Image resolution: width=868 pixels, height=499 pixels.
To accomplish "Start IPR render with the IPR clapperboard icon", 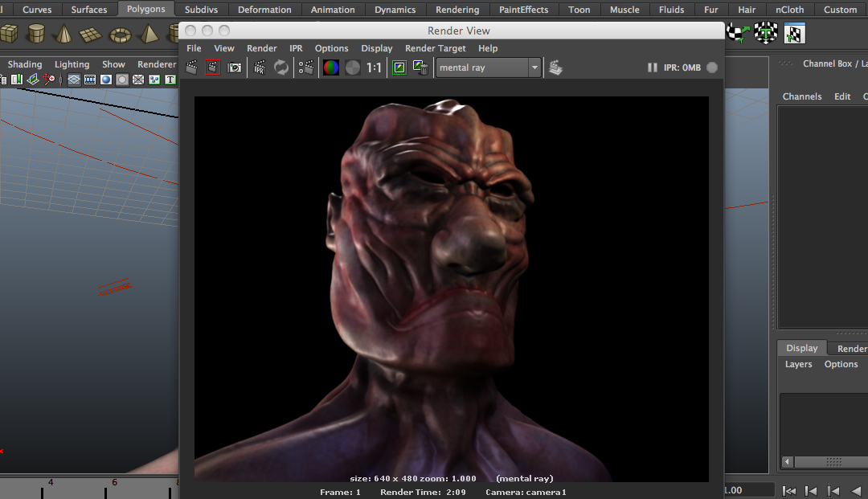I will pos(260,67).
